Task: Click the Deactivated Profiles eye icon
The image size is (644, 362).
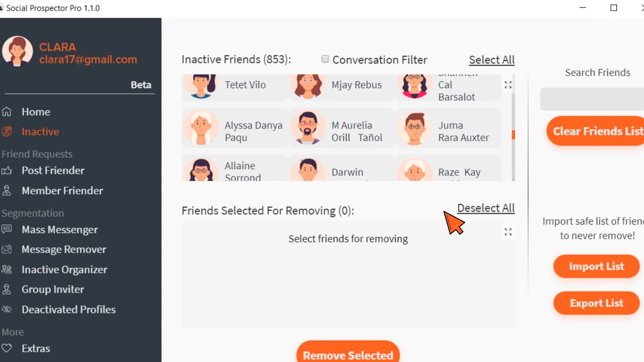Action: coord(7,309)
